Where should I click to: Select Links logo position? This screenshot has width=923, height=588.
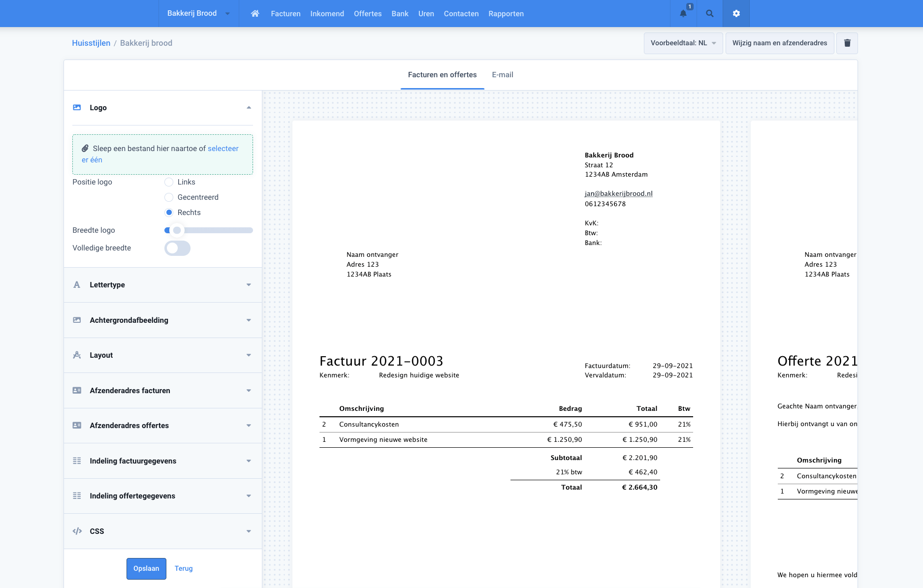pyautogui.click(x=169, y=182)
